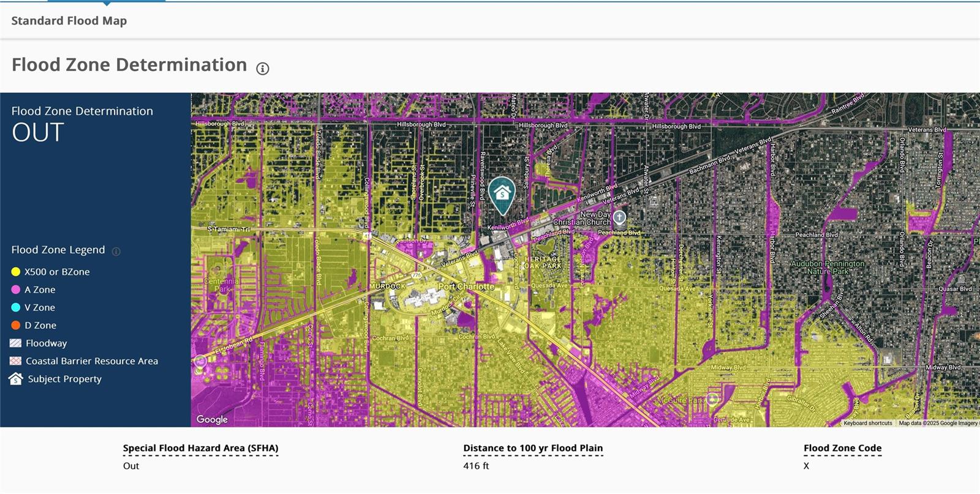Click the McGuire Park marker icon
This screenshot has width=980, height=494.
coord(712,399)
